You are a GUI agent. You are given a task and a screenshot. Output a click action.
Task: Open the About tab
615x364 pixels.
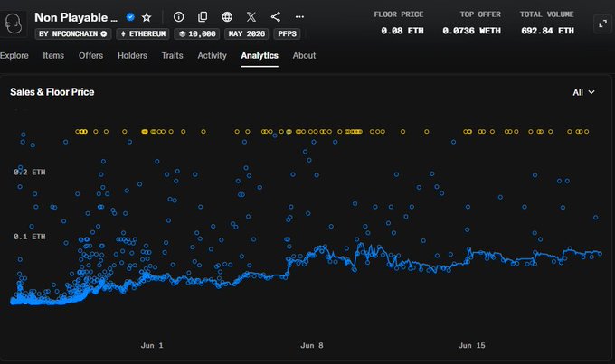(304, 56)
